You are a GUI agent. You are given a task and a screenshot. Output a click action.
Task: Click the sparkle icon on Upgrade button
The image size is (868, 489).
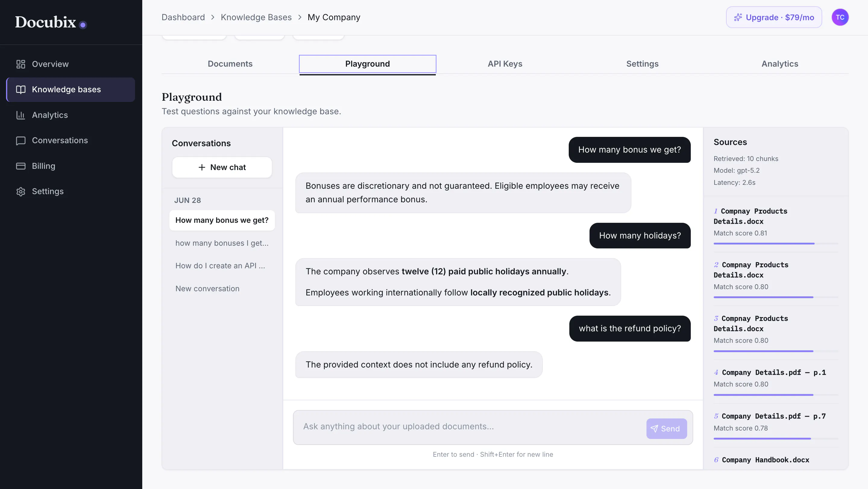(x=738, y=17)
